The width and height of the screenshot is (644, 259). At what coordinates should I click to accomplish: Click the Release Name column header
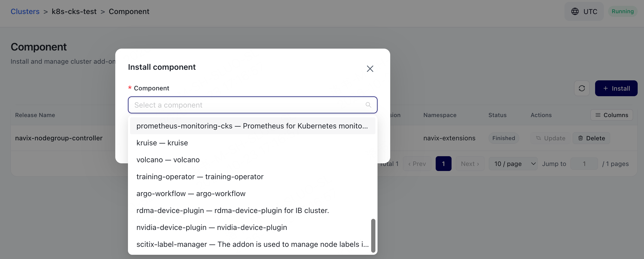(35, 115)
